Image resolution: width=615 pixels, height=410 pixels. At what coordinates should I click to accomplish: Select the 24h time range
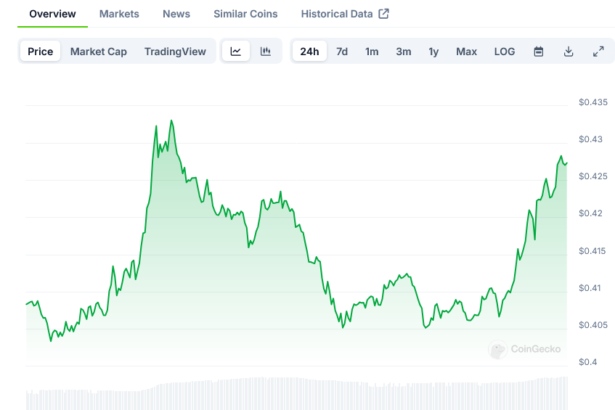[x=309, y=52]
